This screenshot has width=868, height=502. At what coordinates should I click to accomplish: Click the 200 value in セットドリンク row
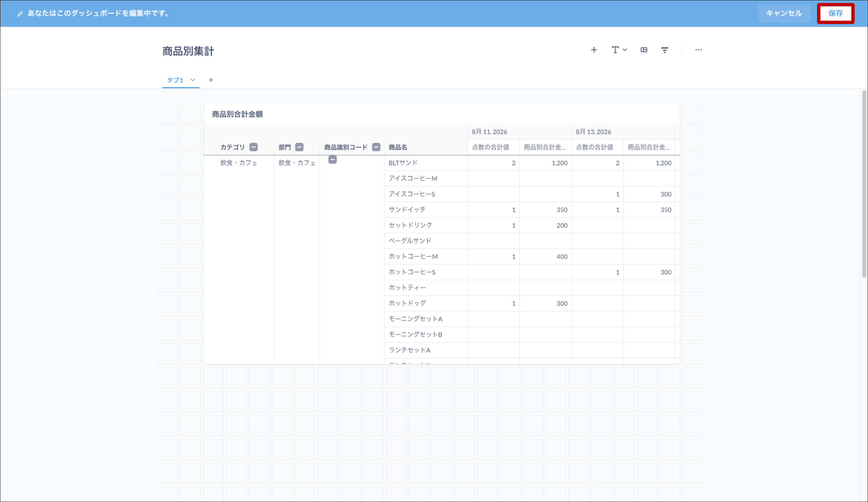click(562, 225)
